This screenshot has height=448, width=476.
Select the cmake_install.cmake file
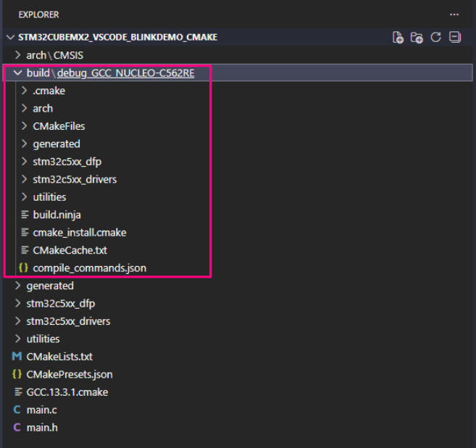point(79,233)
